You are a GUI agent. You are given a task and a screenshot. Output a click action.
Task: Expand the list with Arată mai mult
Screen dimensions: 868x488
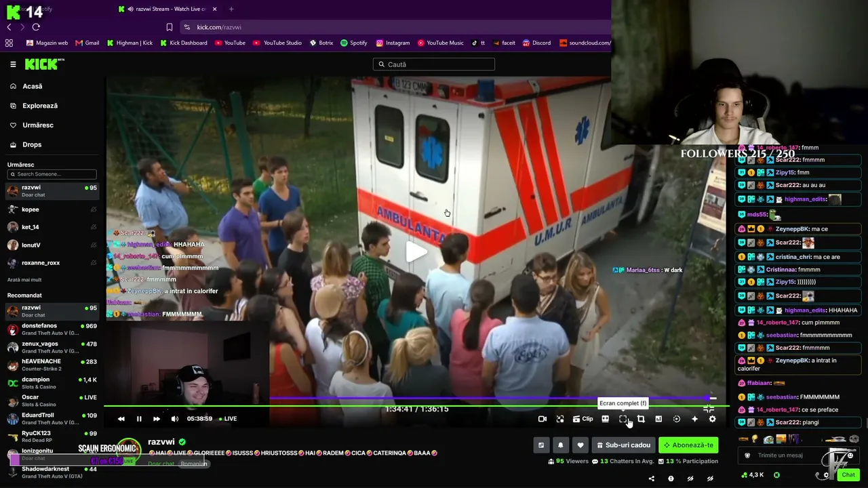pyautogui.click(x=24, y=280)
